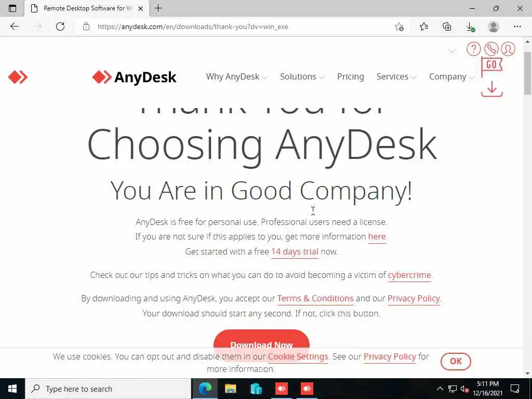
Task: Click the small AnyDesk logo at left
Action: [18, 77]
